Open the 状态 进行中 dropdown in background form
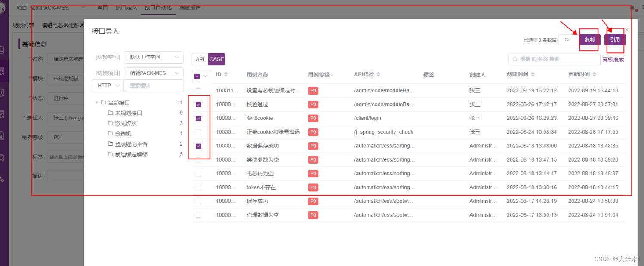This screenshot has height=266, width=644. click(67, 98)
